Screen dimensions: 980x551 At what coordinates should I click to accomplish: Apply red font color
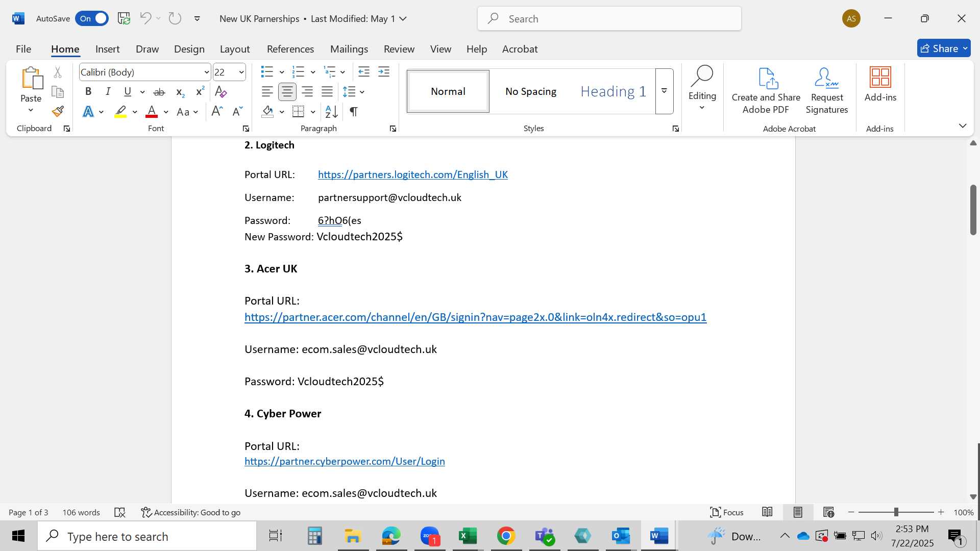pyautogui.click(x=152, y=111)
